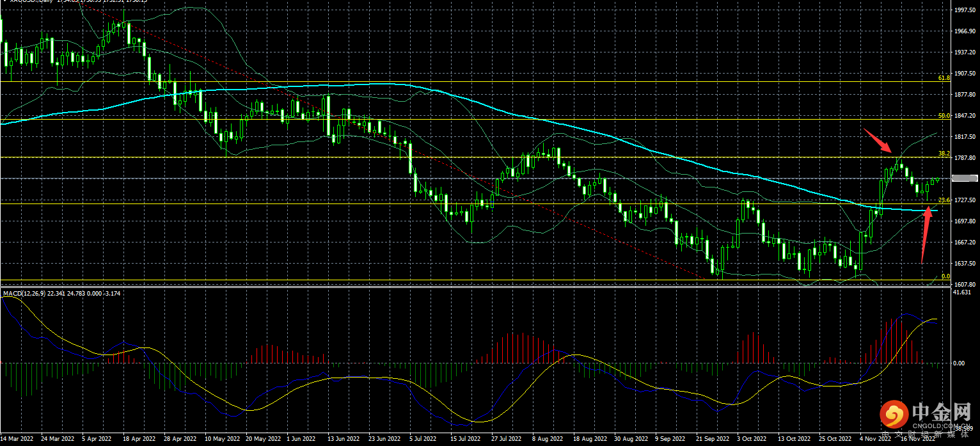Select the 38.2 Fibonacci level label

coord(944,154)
